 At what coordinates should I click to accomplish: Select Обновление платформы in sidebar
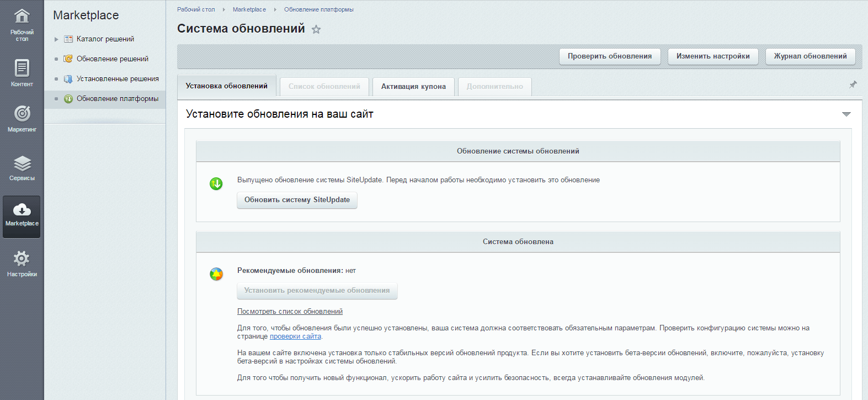click(117, 99)
